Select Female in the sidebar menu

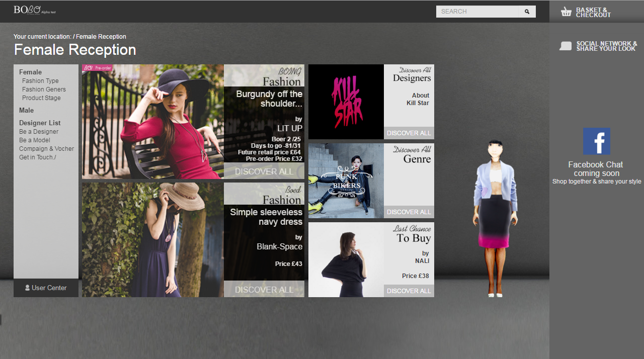coord(31,72)
